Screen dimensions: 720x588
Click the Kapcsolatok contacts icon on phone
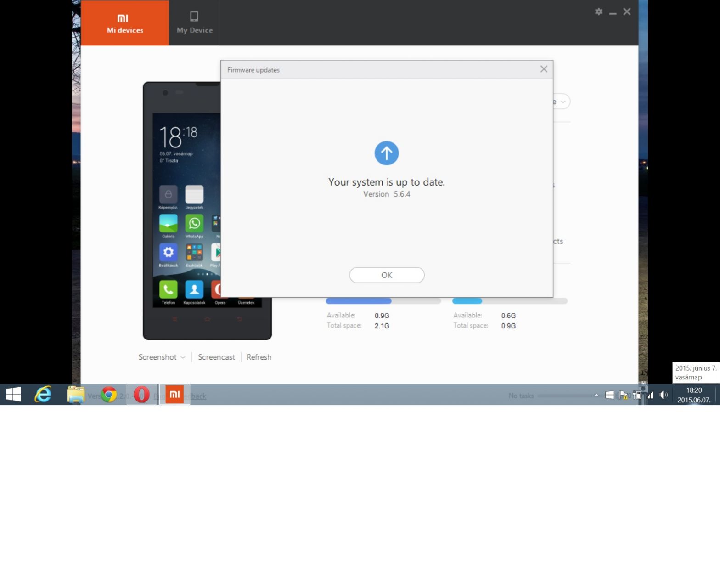pos(194,289)
